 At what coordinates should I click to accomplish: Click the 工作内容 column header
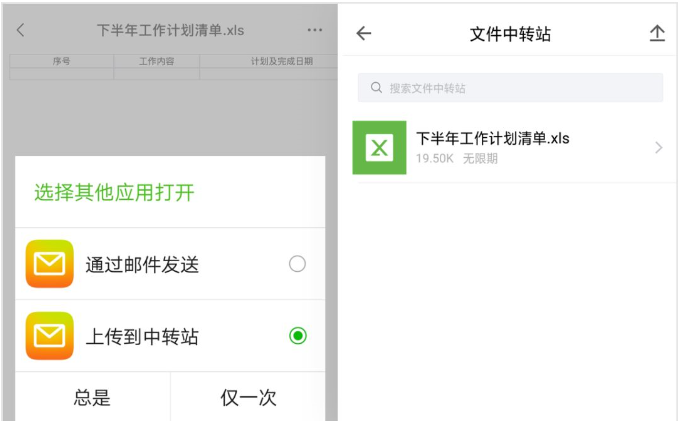tap(156, 62)
